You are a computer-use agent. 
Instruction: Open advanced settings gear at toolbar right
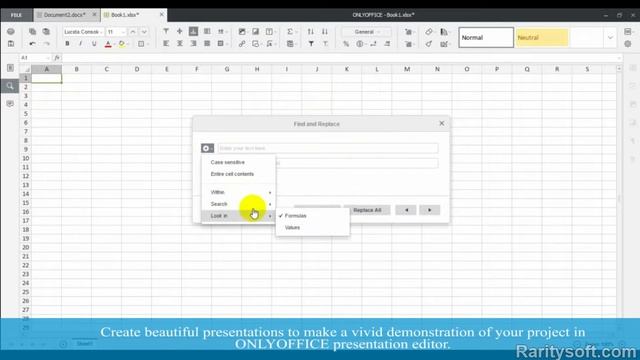(x=628, y=43)
